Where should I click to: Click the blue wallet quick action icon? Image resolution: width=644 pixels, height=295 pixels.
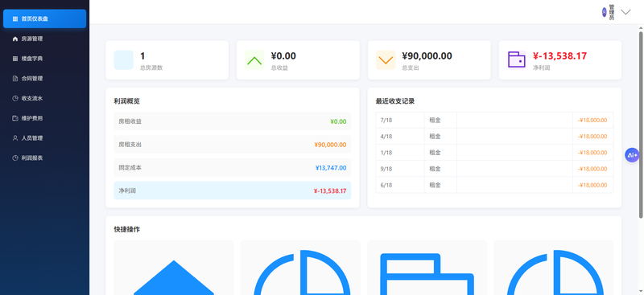click(427, 274)
